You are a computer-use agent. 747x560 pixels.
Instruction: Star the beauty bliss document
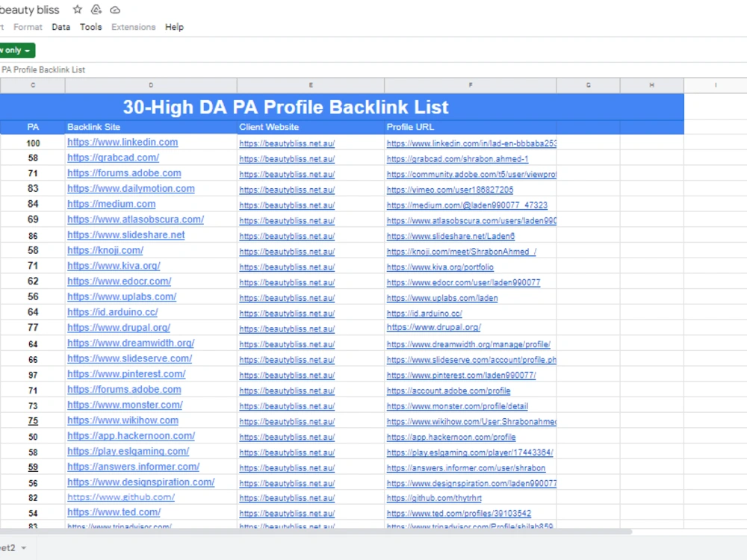click(77, 10)
